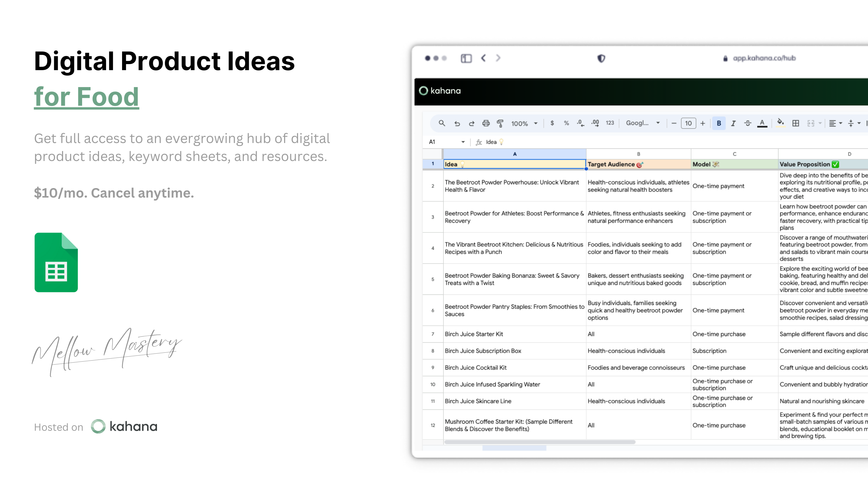Click the app.kahana.co/hub address bar
The image size is (868, 488).
759,58
